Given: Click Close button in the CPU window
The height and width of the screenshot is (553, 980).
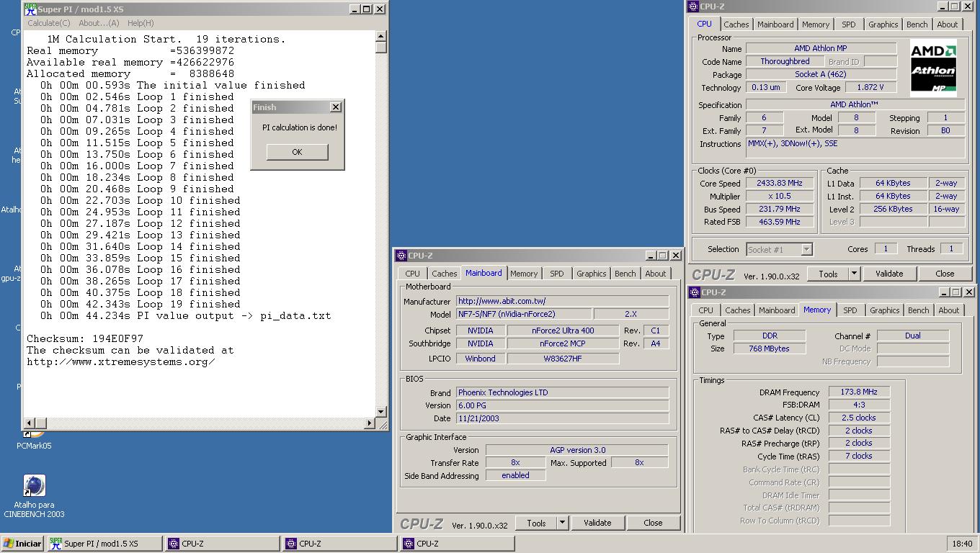Looking at the screenshot, I should click(x=945, y=274).
